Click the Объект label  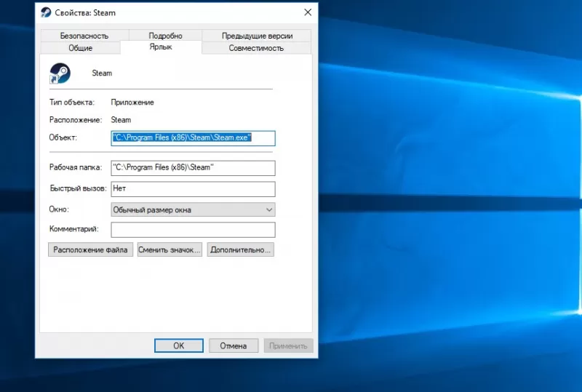[x=63, y=137]
